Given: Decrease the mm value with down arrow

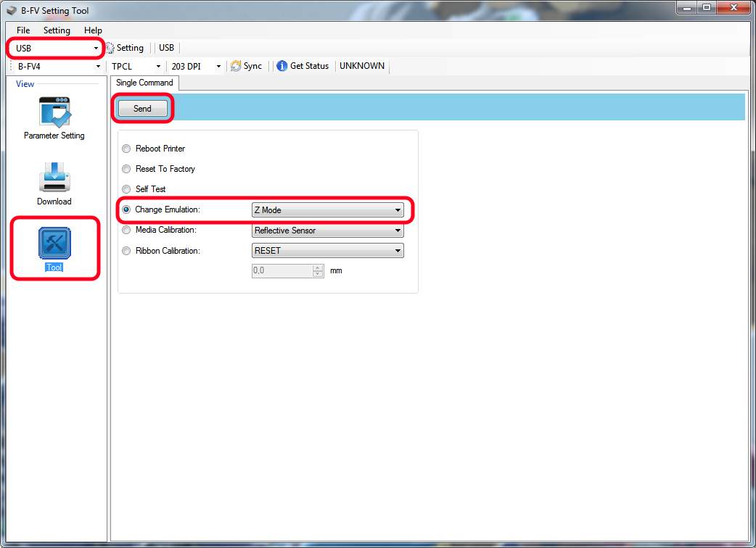Looking at the screenshot, I should point(318,274).
